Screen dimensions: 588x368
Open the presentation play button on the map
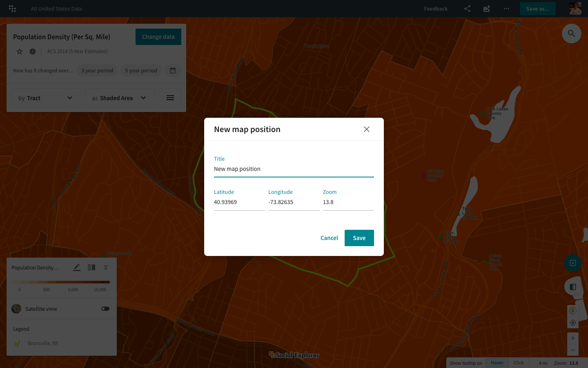[x=572, y=263]
